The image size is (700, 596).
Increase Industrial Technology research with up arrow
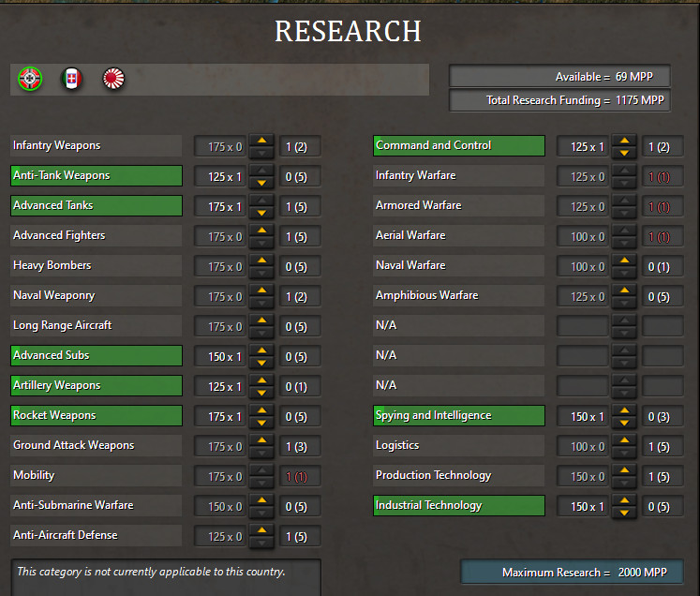624,499
